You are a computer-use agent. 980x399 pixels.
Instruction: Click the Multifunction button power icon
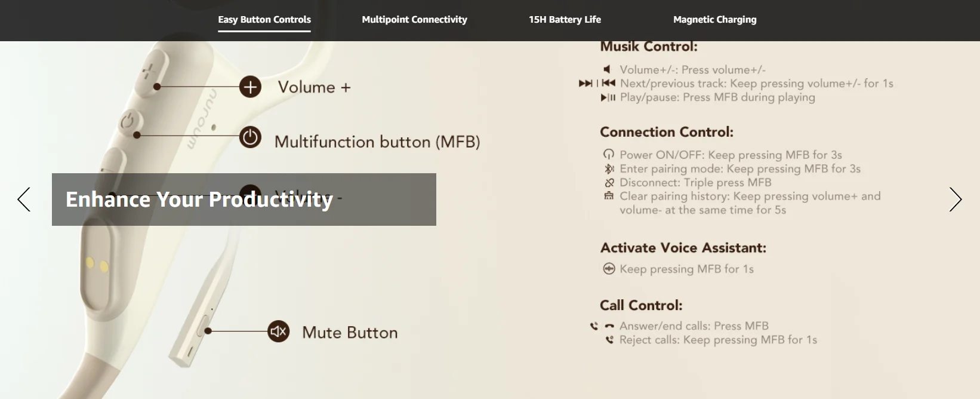pos(250,137)
